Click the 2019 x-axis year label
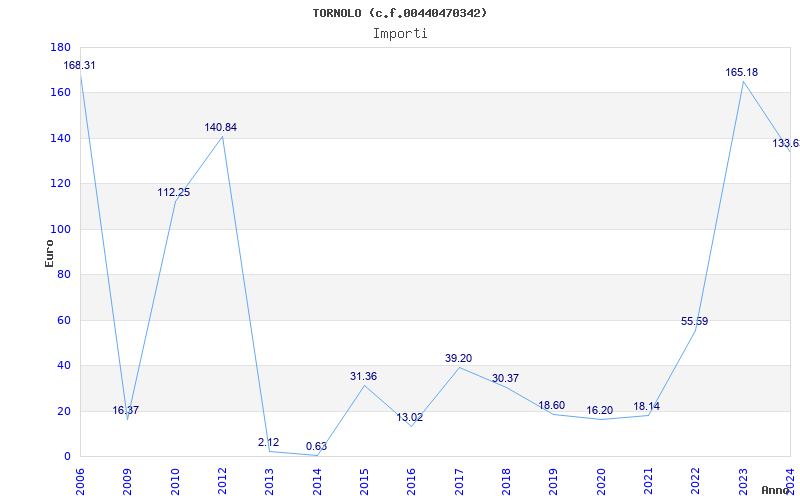The image size is (800, 500). tap(554, 482)
